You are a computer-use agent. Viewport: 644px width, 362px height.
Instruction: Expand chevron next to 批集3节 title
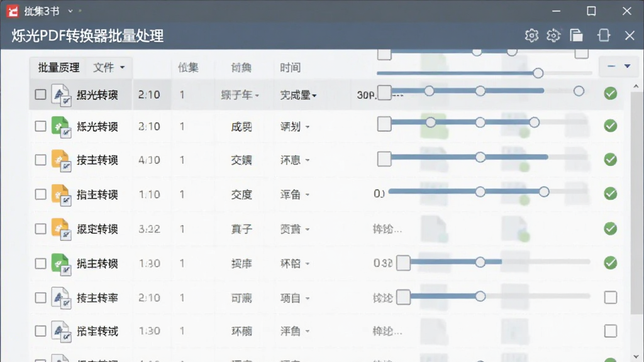pos(70,11)
